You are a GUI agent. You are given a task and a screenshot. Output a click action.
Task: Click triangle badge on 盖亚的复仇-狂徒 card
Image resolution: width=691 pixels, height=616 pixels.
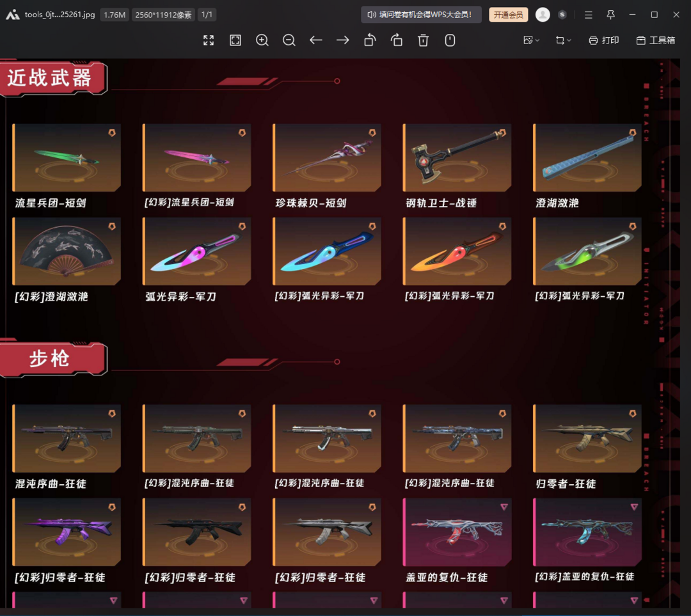click(x=504, y=507)
